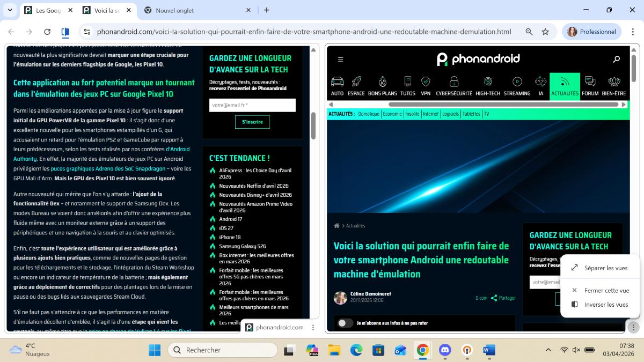
Task: Choose 'Inverser les vues' from the menu
Action: pyautogui.click(x=606, y=304)
